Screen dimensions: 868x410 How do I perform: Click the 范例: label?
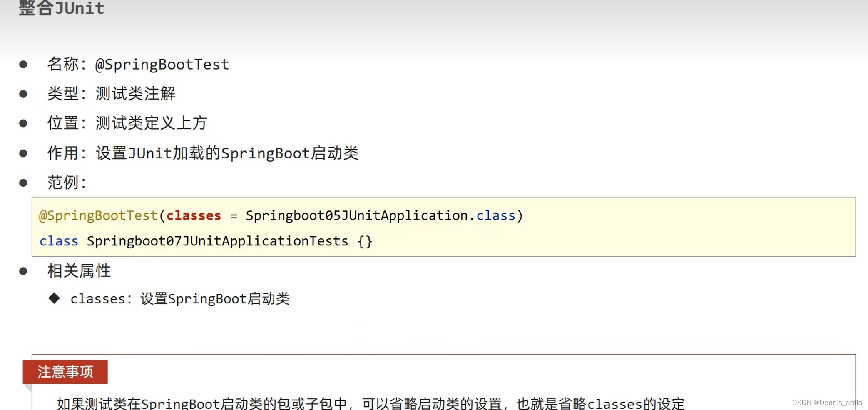[67, 182]
